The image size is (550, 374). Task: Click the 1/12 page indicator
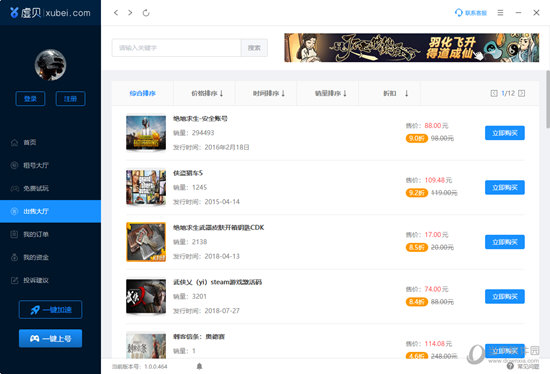point(508,93)
